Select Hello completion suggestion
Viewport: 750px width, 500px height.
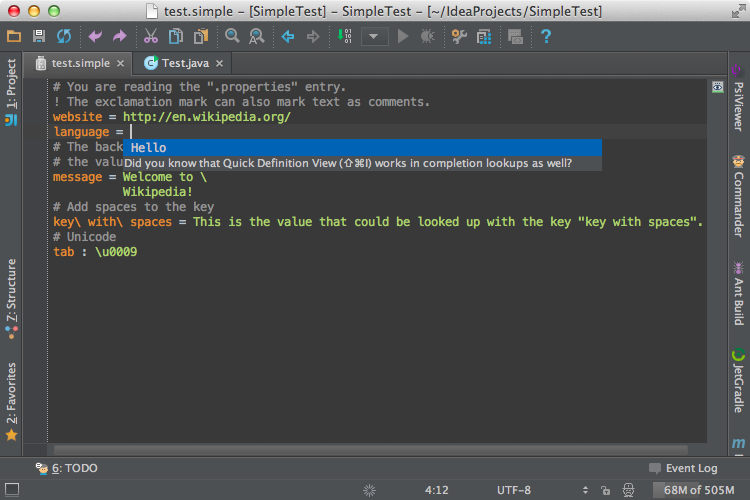coord(362,147)
